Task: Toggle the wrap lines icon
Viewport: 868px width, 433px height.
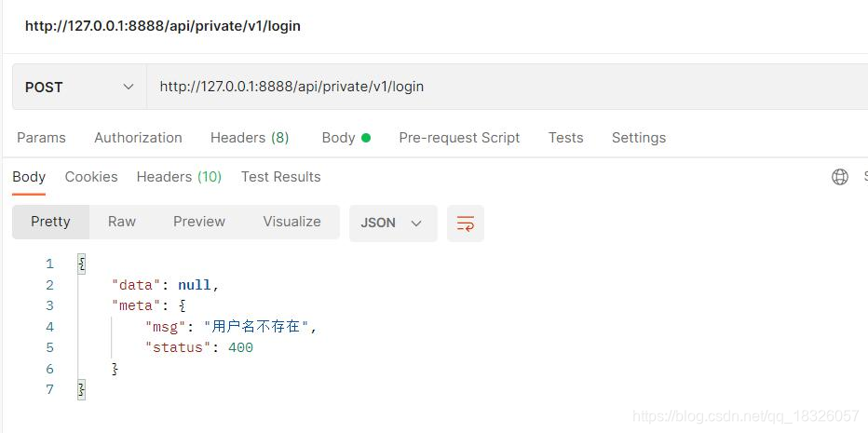Action: [x=466, y=223]
